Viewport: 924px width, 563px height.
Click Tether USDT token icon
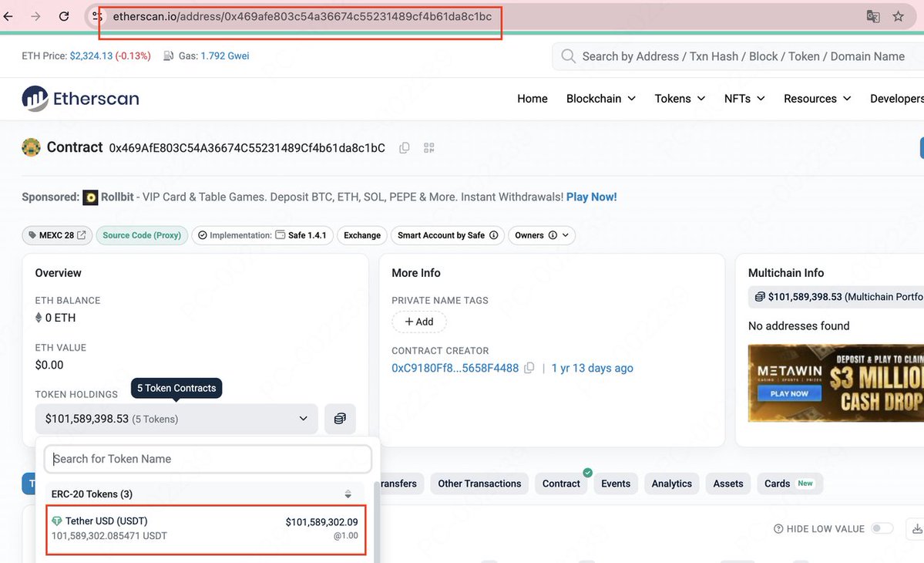56,521
